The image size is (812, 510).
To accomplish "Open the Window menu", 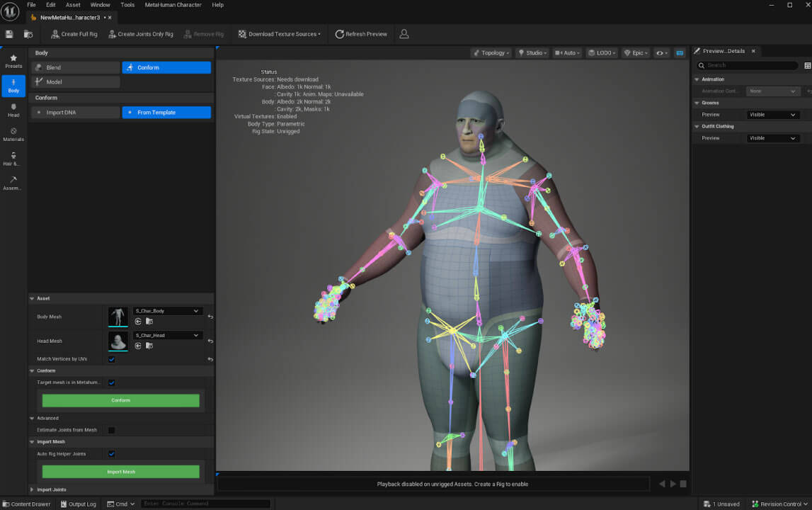I will coord(100,5).
